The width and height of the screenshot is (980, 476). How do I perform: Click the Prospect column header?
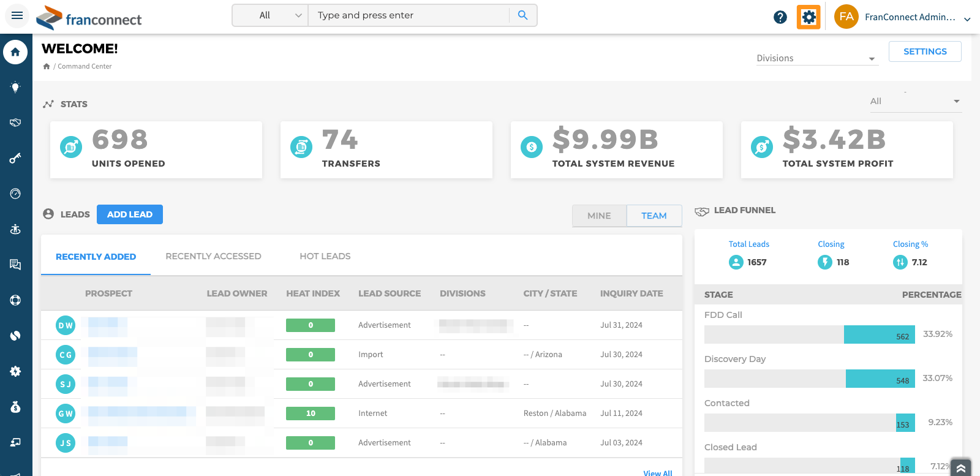coord(108,293)
